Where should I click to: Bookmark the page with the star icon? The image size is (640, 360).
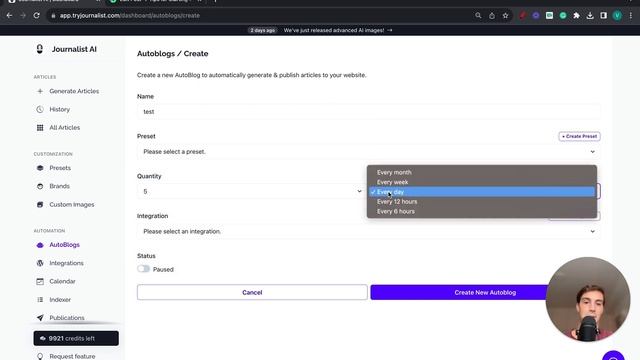click(505, 16)
